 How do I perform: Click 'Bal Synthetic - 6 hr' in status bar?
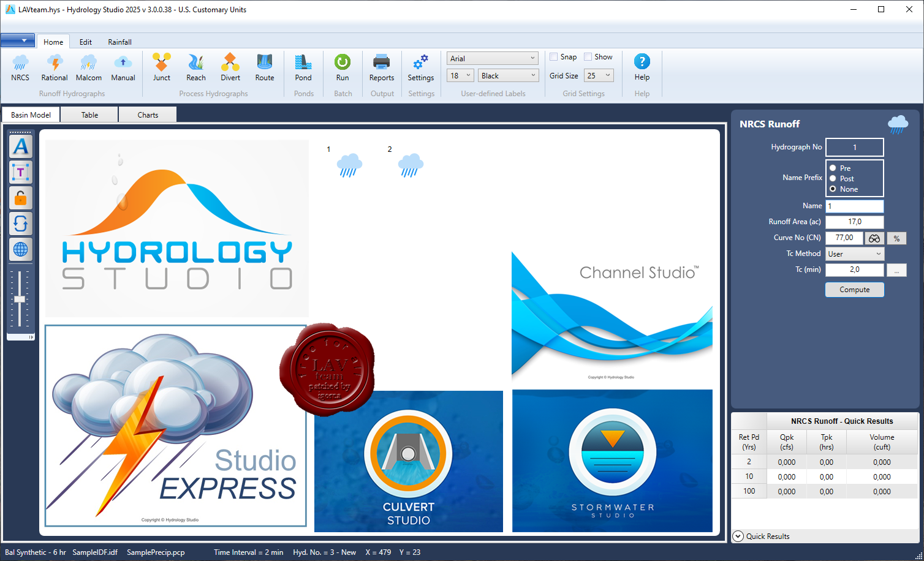pyautogui.click(x=36, y=552)
